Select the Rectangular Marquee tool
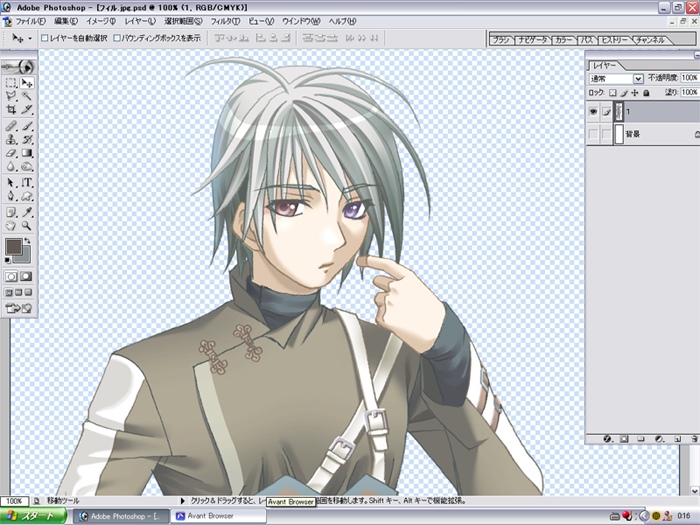The height and width of the screenshot is (525, 700). 11,83
